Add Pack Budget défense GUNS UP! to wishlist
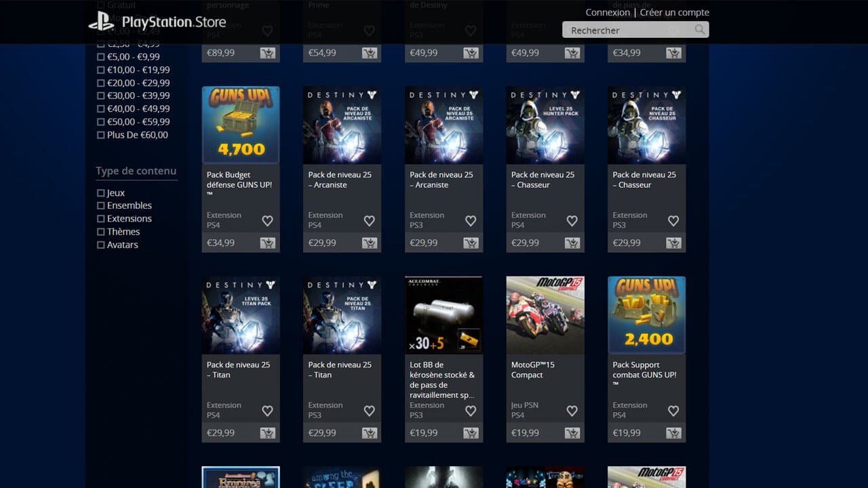The height and width of the screenshot is (488, 868). coord(267,221)
